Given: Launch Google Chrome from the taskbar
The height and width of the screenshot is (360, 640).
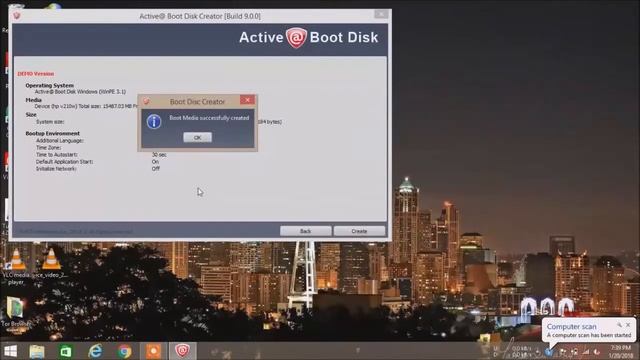Looking at the screenshot, I should 124,351.
